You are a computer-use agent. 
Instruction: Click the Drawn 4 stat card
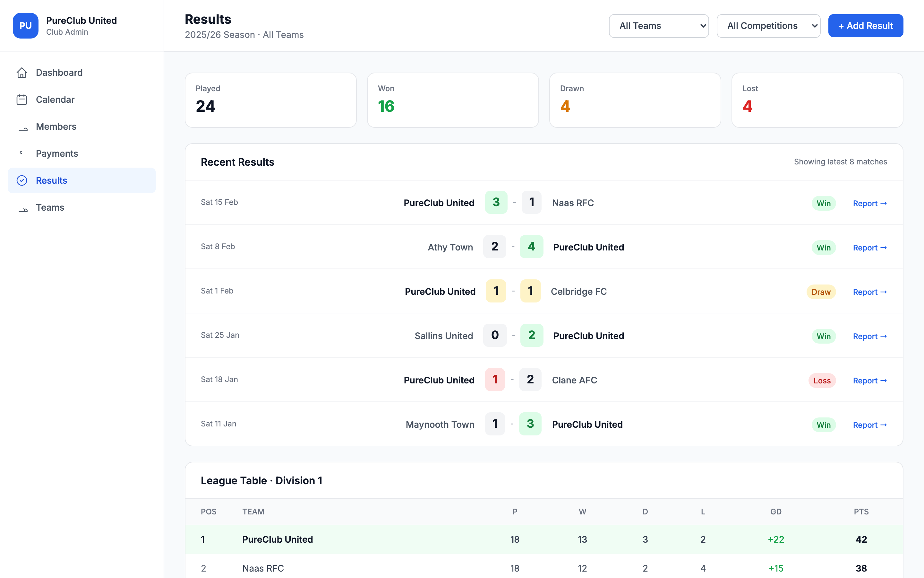click(x=635, y=100)
